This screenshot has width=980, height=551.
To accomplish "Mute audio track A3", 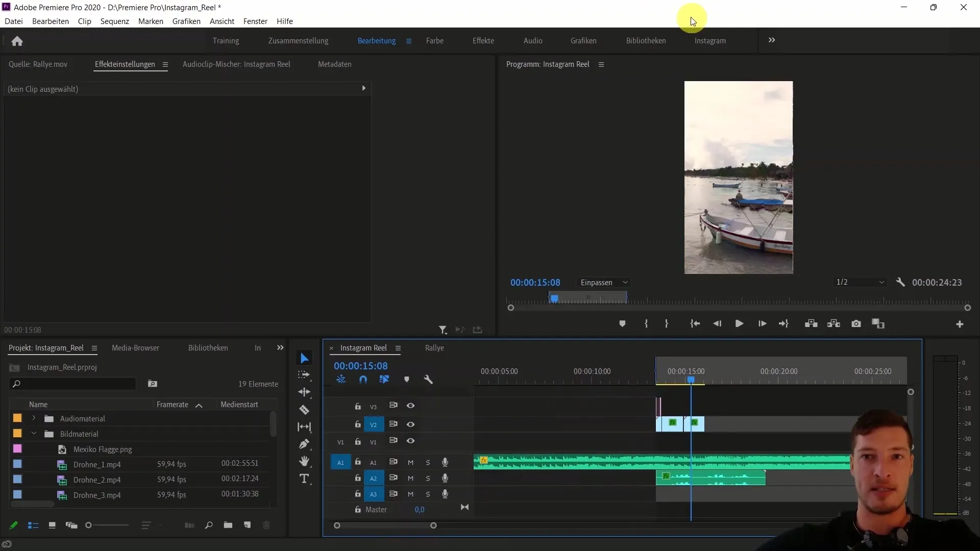I will pyautogui.click(x=410, y=494).
